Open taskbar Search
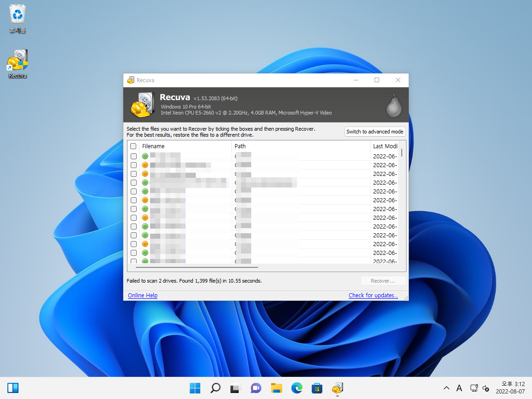Viewport: 532px width, 399px height. pyautogui.click(x=216, y=388)
